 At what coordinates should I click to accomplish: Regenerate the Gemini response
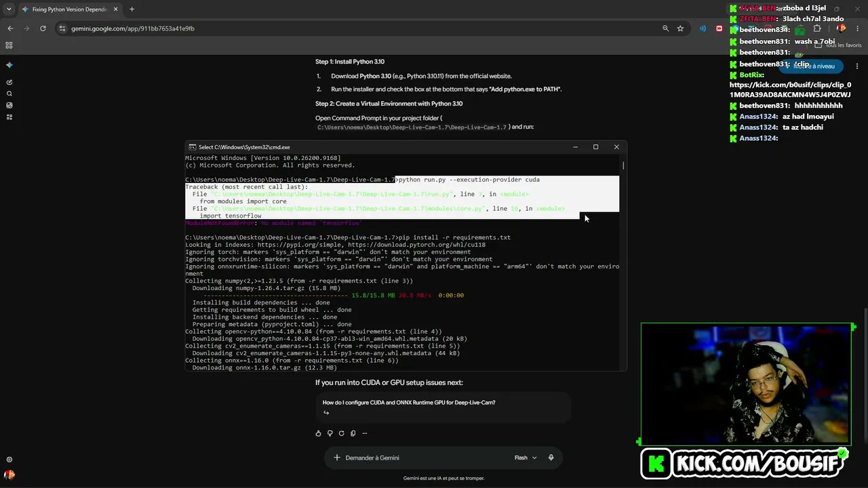click(342, 433)
